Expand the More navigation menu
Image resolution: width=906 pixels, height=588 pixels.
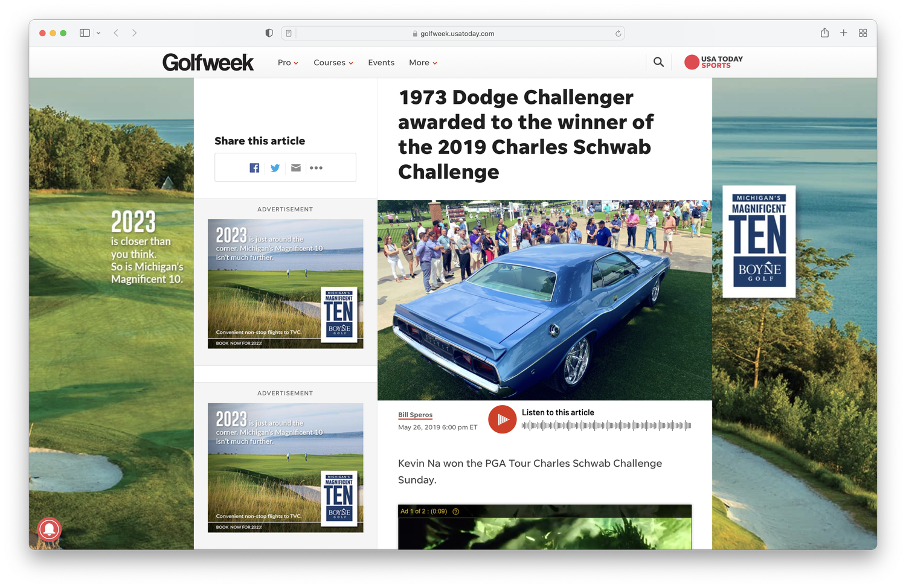point(423,63)
